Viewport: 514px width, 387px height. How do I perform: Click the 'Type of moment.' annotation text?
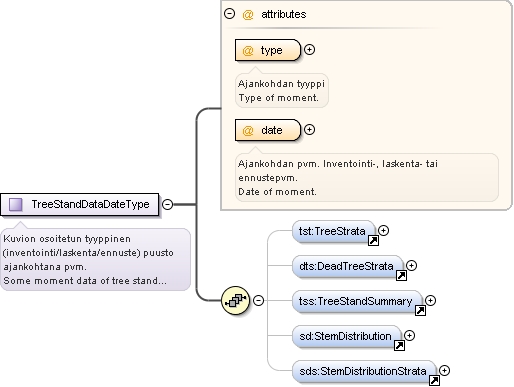(279, 98)
